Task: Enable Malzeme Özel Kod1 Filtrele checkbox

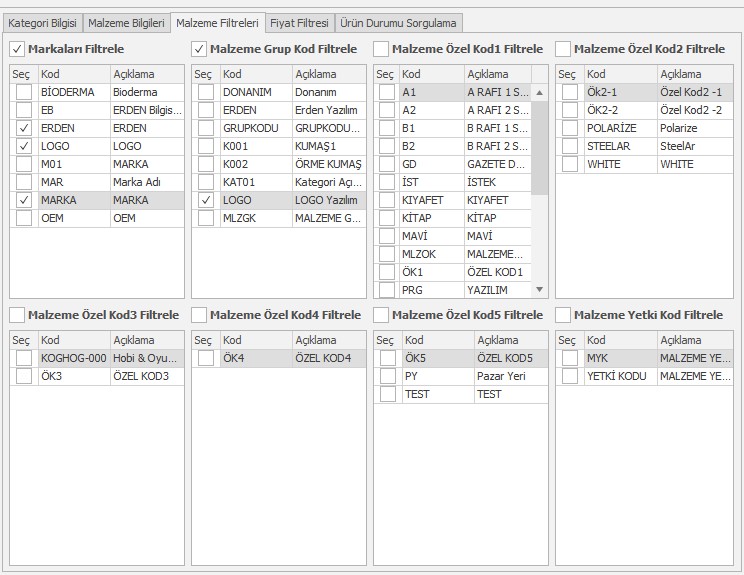Action: click(x=381, y=49)
